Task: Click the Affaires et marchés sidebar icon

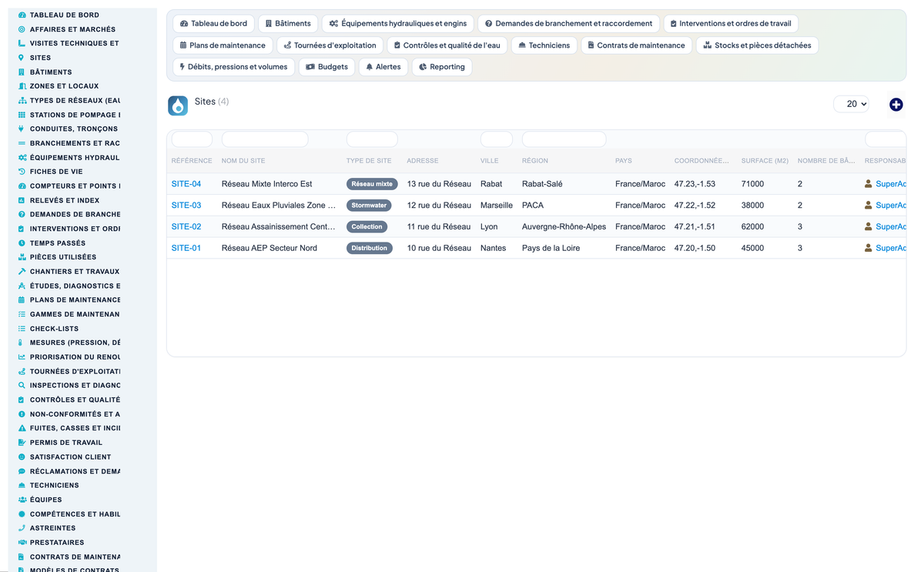Action: pyautogui.click(x=22, y=29)
